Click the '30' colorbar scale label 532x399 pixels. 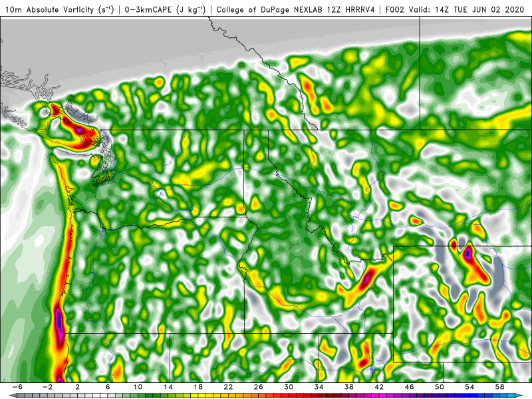tap(289, 387)
